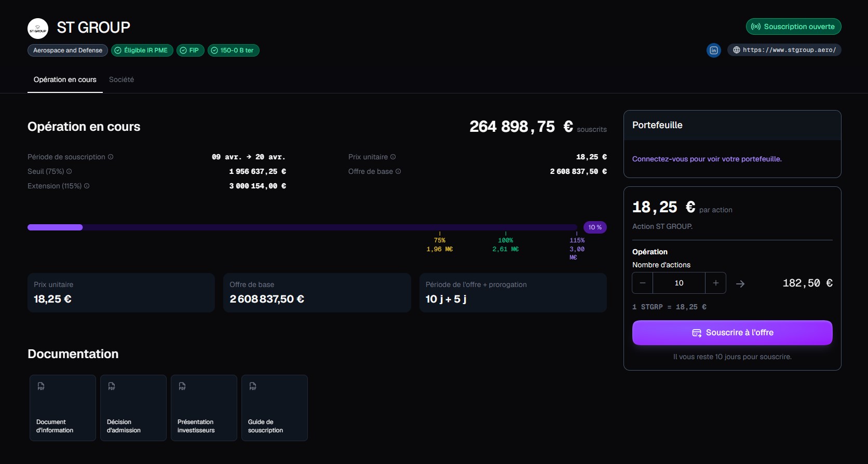Click the subscription progress bar

[x=302, y=227]
